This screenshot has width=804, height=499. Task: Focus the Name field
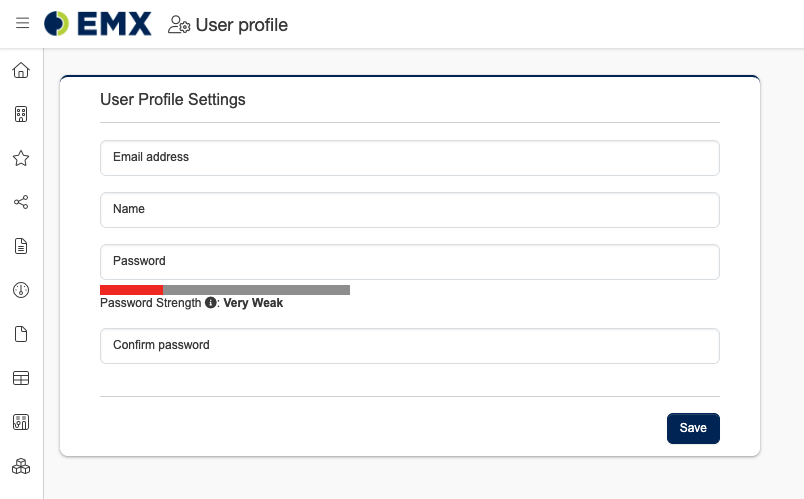pos(410,210)
